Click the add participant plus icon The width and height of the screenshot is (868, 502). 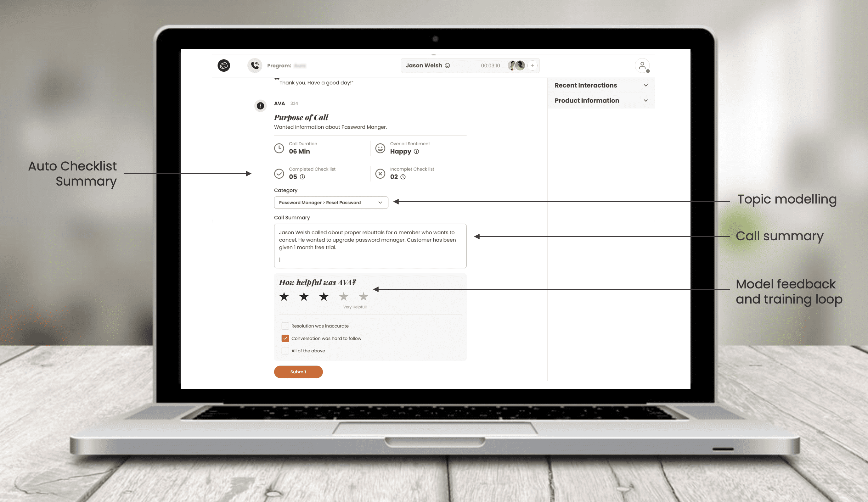tap(532, 65)
